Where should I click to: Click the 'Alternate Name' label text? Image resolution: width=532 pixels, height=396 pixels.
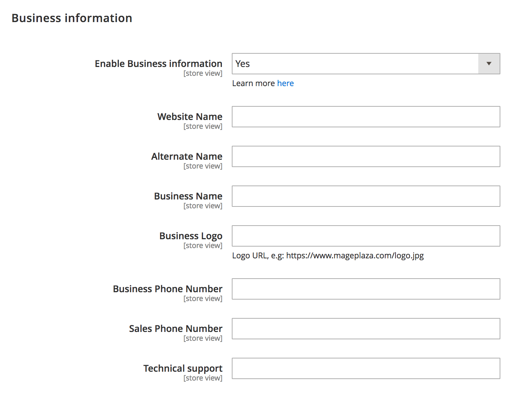tap(187, 156)
